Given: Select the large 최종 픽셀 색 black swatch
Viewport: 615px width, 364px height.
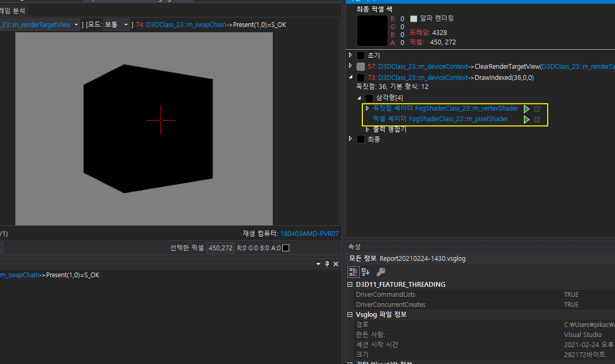Looking at the screenshot, I should coord(372,31).
